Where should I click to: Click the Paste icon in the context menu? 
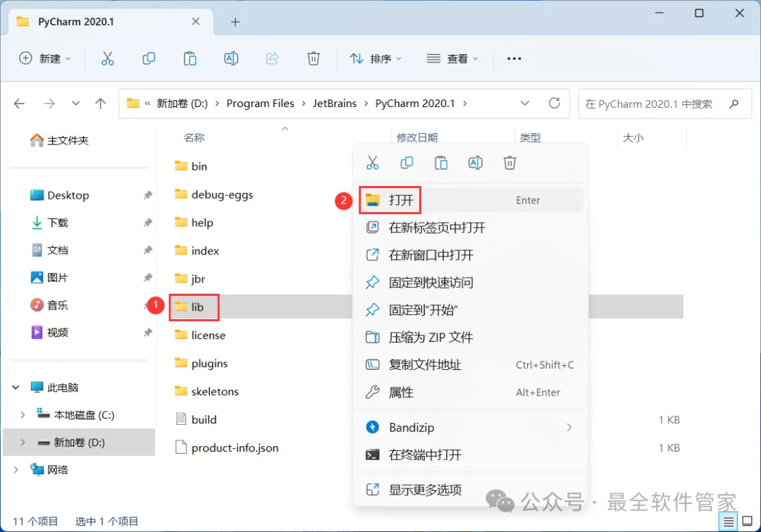pyautogui.click(x=441, y=163)
